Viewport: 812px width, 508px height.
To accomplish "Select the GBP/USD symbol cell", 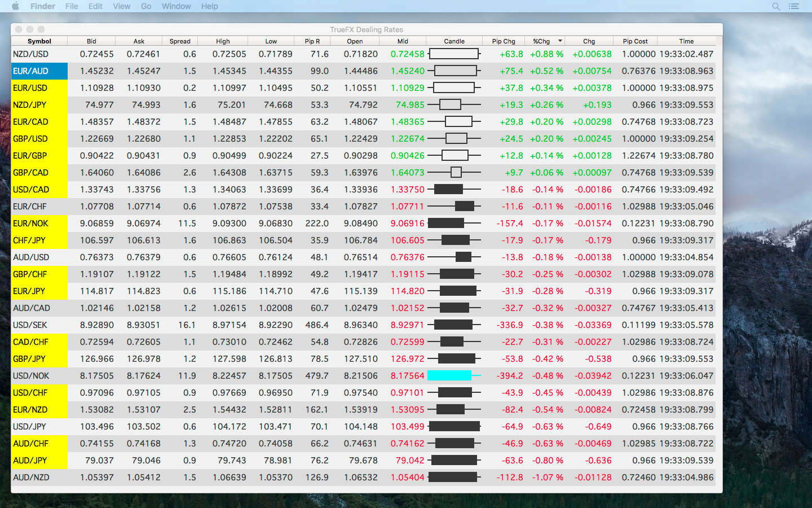I will (39, 139).
